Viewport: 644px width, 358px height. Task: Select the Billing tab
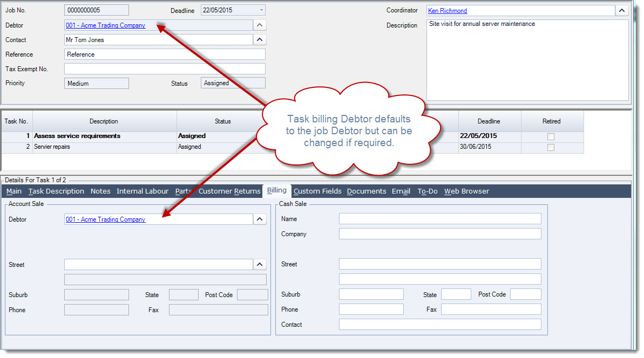coord(277,190)
